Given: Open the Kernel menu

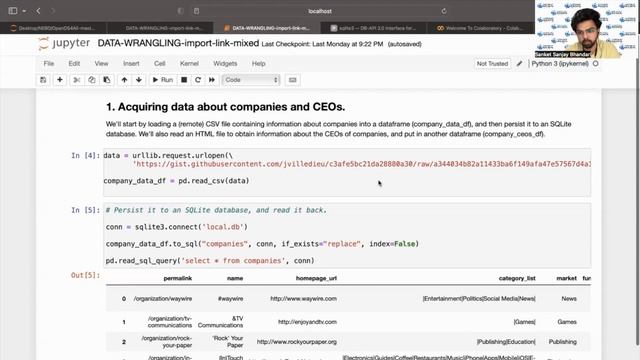Looking at the screenshot, I should 189,64.
